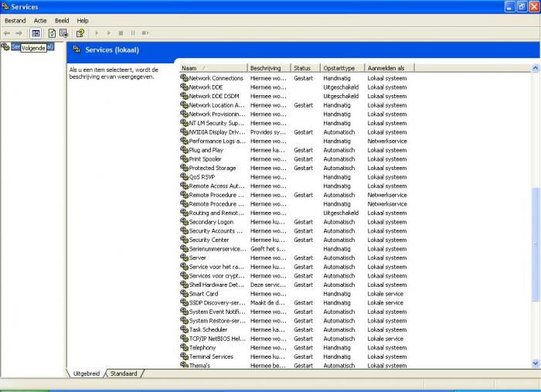541x392 pixels.
Task: Click the Back arrow toolbar icon
Action: pos(7,33)
